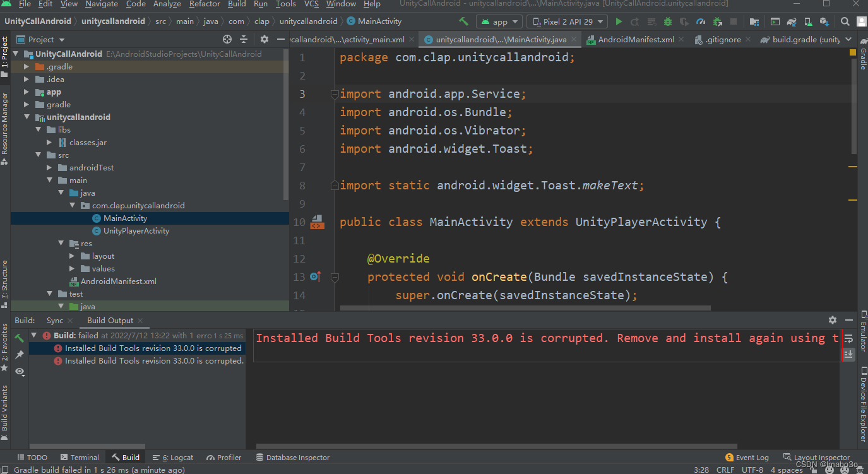Open the Event Log
This screenshot has height=474, width=868.
click(747, 457)
